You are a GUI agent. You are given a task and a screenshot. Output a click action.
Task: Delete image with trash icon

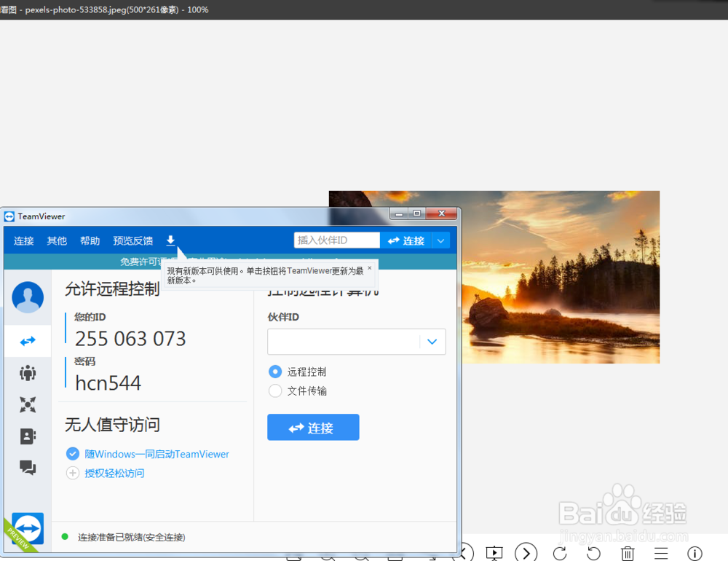click(x=628, y=553)
